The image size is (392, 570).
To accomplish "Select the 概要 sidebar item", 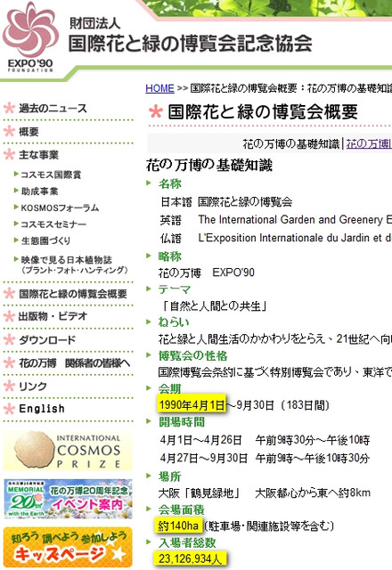I will tap(29, 131).
